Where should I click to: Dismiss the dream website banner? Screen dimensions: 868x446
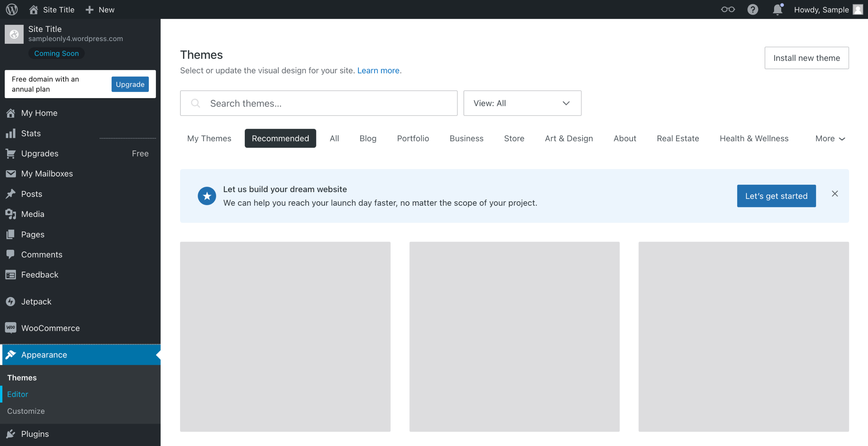click(835, 194)
